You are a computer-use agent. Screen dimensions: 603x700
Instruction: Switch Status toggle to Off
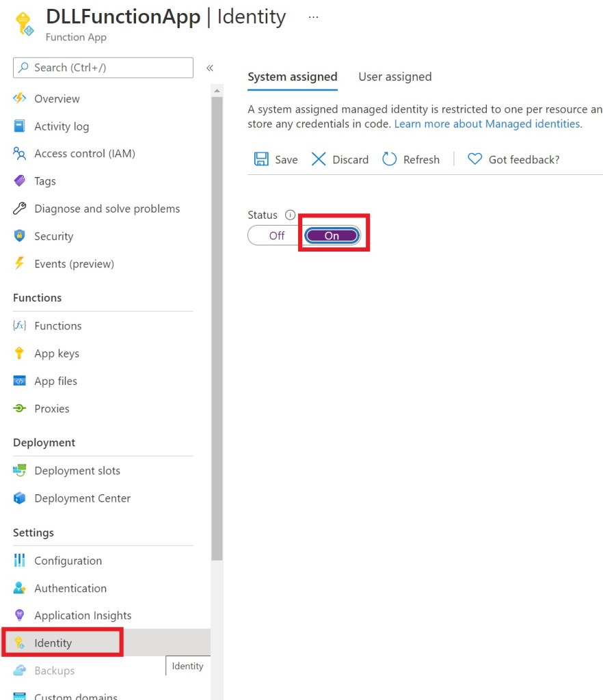pyautogui.click(x=276, y=235)
